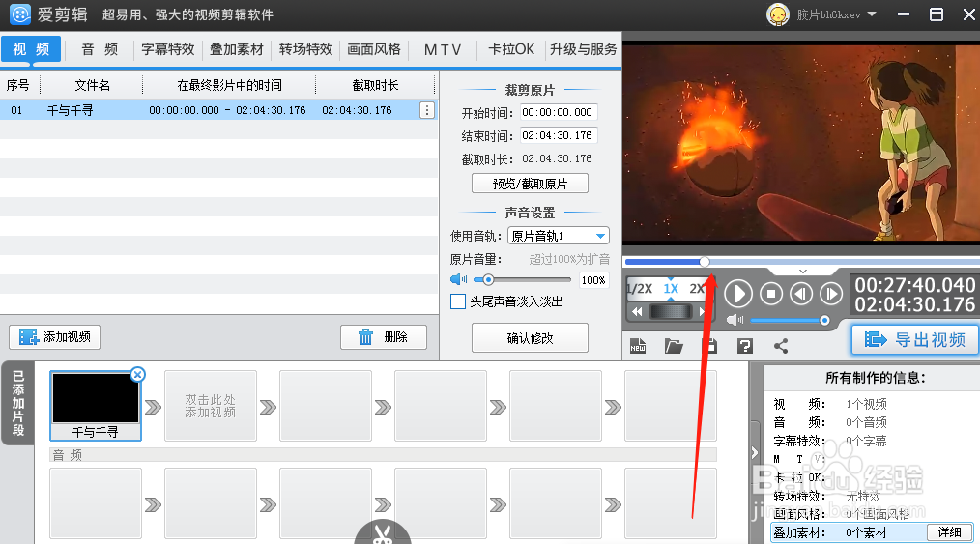Step to the previous frame

click(x=800, y=294)
